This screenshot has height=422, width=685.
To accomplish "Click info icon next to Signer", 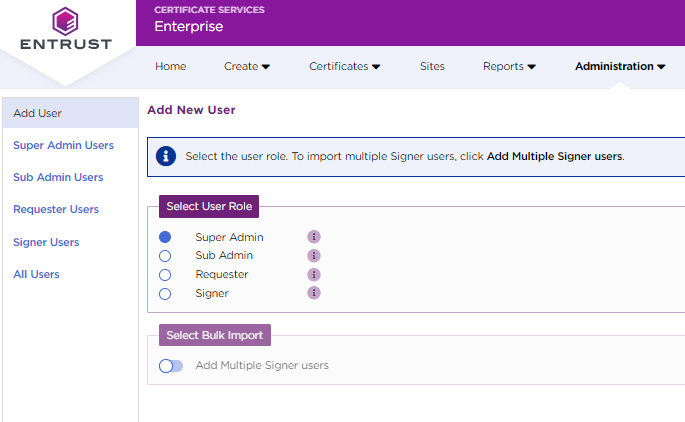I will pos(314,293).
